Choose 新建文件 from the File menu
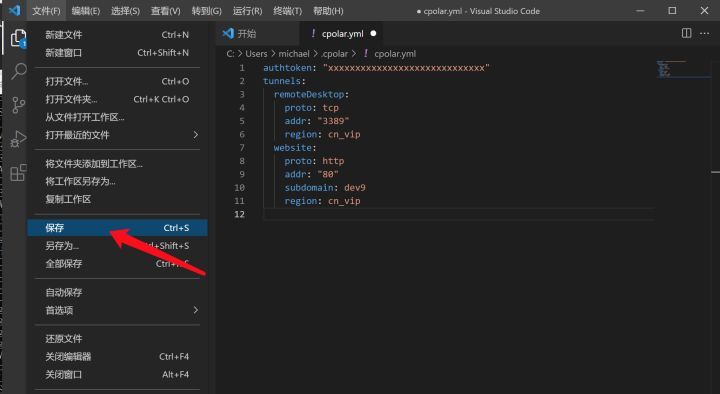 pyautogui.click(x=117, y=35)
